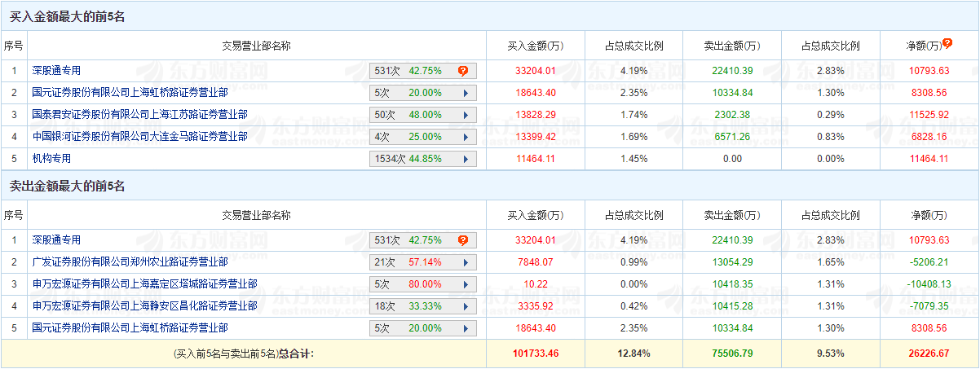Click the total net amount 26226.67 cell
This screenshot has height=369, width=980.
(929, 354)
